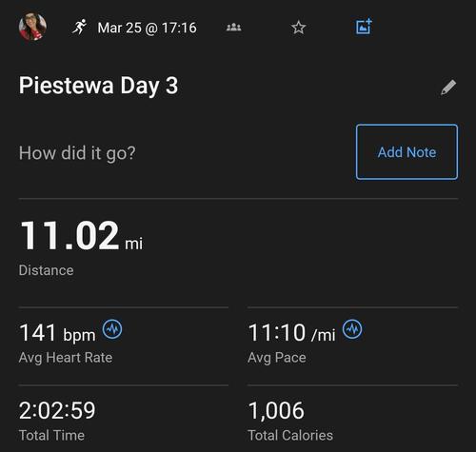Select the Piestewa Day 3 title

point(98,86)
